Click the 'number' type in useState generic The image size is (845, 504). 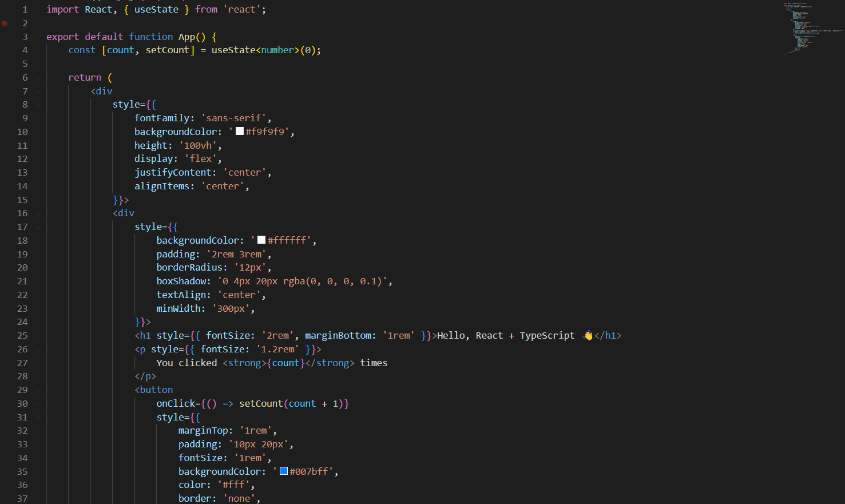277,50
